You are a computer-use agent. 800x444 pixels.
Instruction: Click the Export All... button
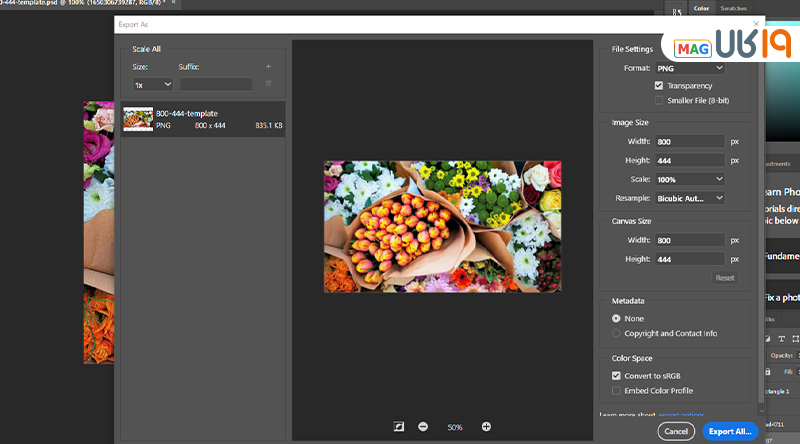(730, 431)
